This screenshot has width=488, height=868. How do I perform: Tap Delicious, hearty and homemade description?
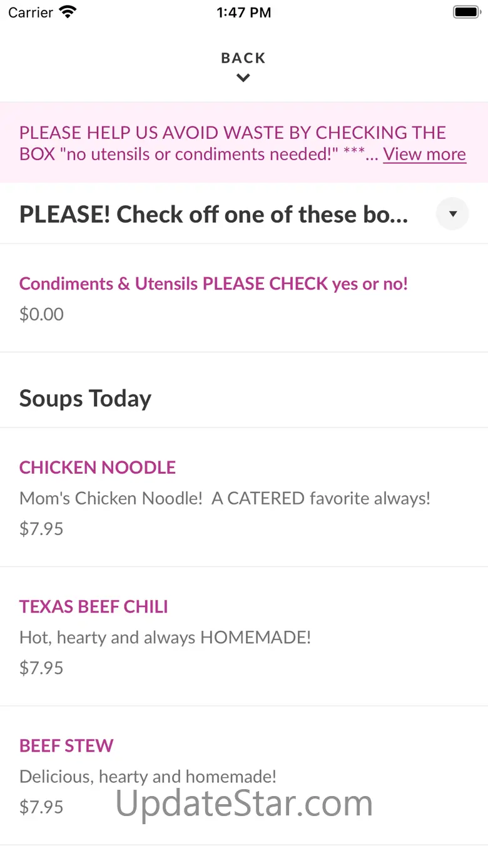tap(148, 776)
